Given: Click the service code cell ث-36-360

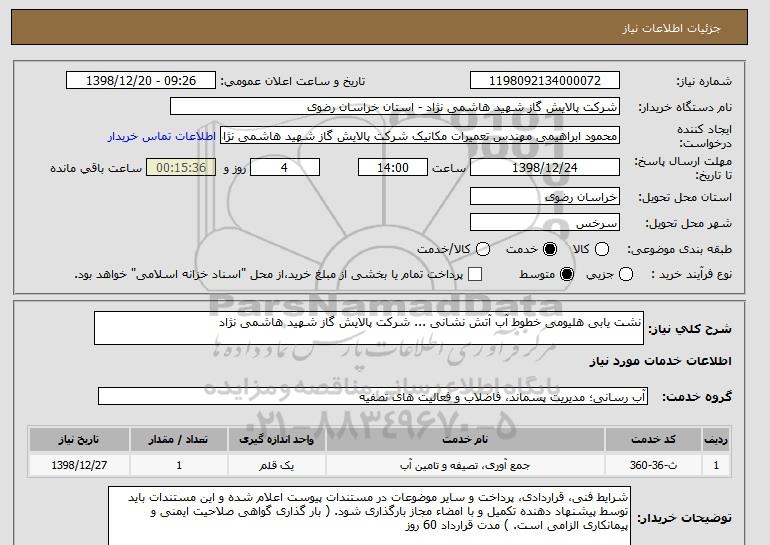Looking at the screenshot, I should coord(653,465).
